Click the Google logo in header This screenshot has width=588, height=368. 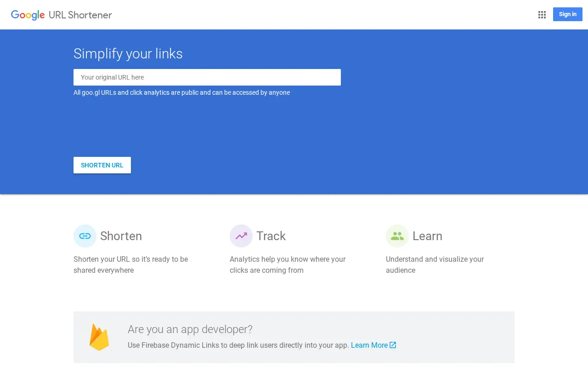28,15
